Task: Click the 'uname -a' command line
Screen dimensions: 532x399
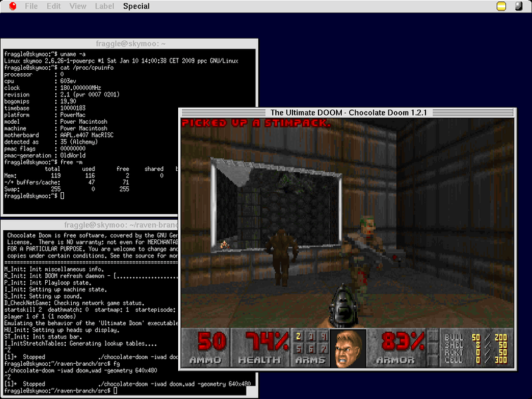Action: (x=45, y=54)
